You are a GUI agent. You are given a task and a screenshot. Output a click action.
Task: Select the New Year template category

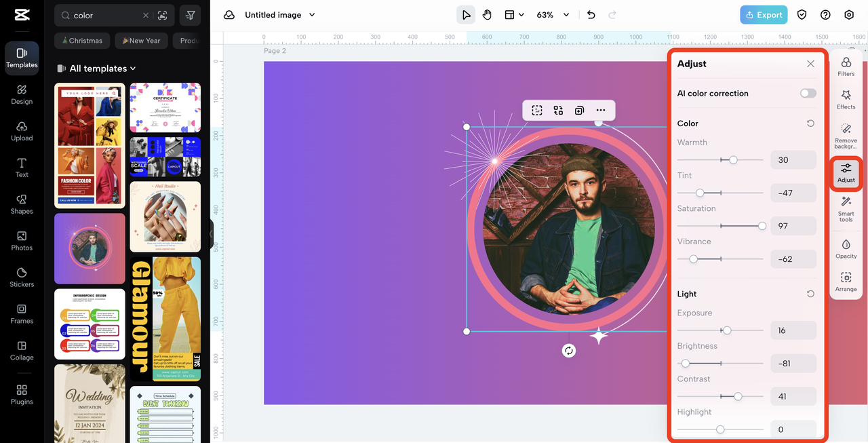coord(141,41)
